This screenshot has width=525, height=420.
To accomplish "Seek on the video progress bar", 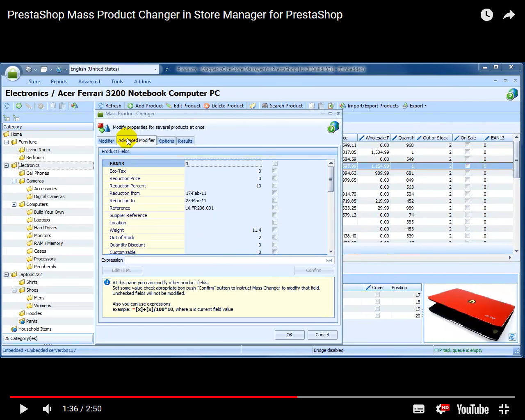I will coord(262,397).
